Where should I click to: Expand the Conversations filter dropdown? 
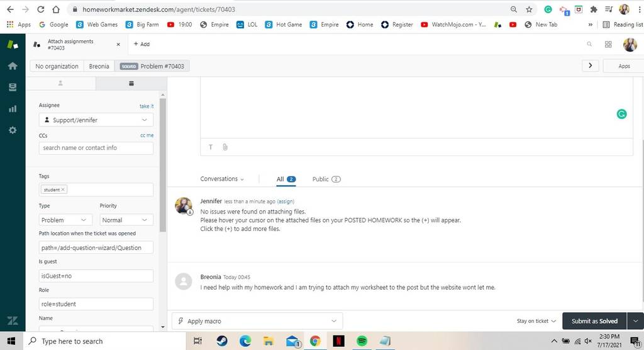tap(222, 179)
